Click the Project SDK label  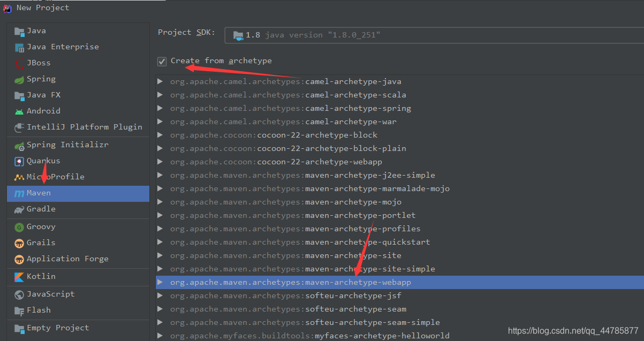(x=187, y=33)
